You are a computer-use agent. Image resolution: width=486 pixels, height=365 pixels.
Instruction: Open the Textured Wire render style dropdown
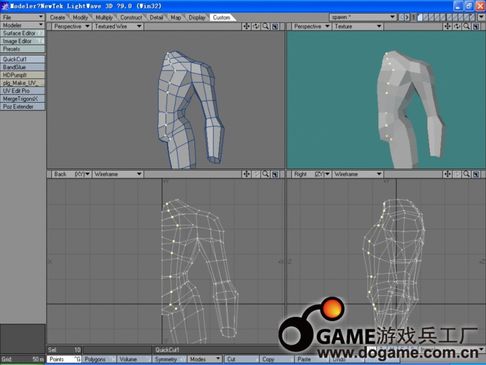(x=118, y=26)
